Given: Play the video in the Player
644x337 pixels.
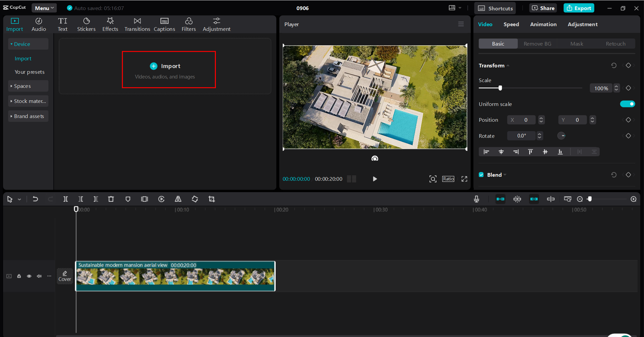Looking at the screenshot, I should pos(375,179).
